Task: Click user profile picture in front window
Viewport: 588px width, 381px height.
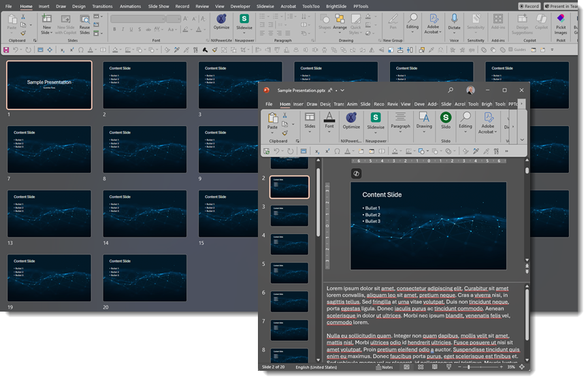Action: 470,90
